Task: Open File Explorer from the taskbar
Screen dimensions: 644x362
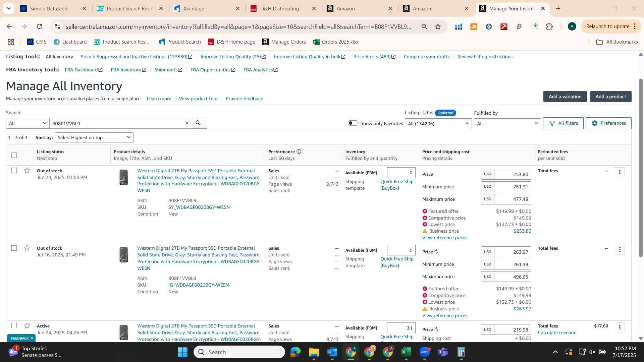Action: (314, 352)
